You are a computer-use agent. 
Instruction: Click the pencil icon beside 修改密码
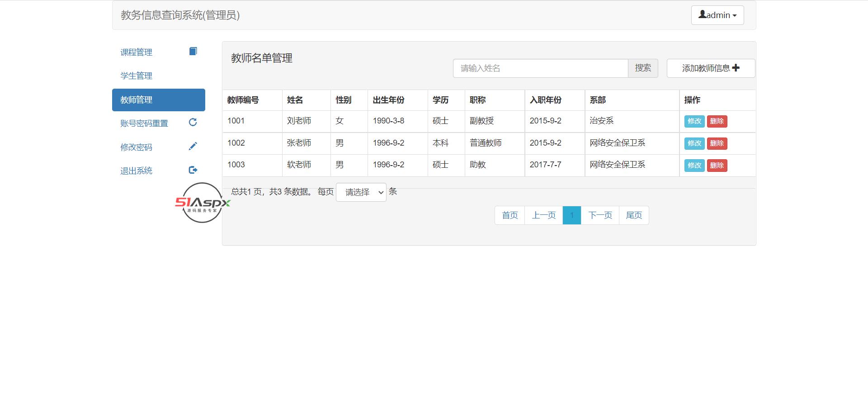pos(193,146)
